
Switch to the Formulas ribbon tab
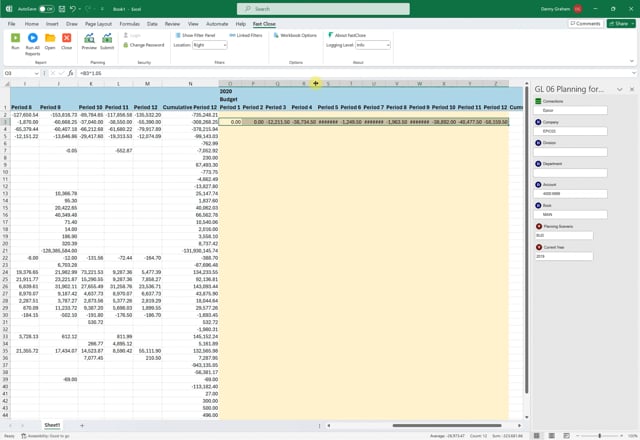click(129, 23)
